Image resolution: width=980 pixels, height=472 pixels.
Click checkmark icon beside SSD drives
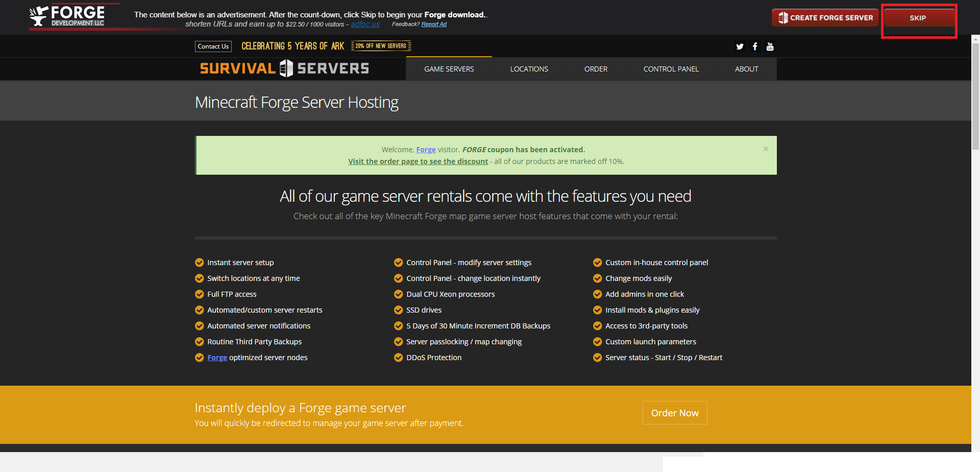[x=399, y=310]
